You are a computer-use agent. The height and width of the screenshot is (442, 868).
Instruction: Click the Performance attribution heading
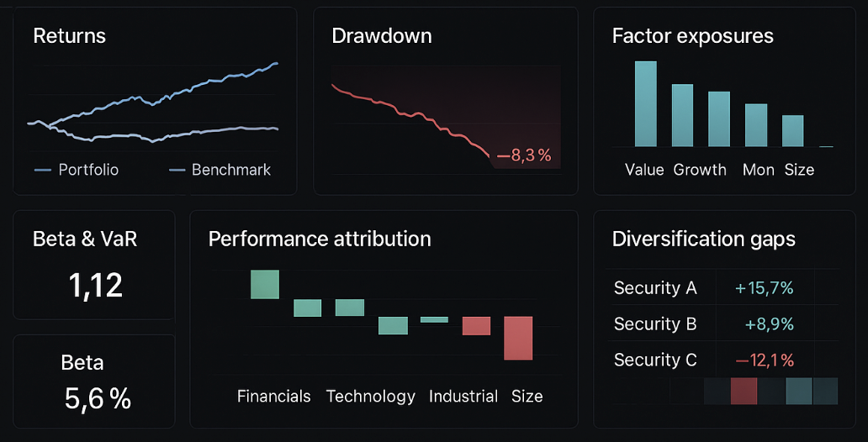click(320, 239)
